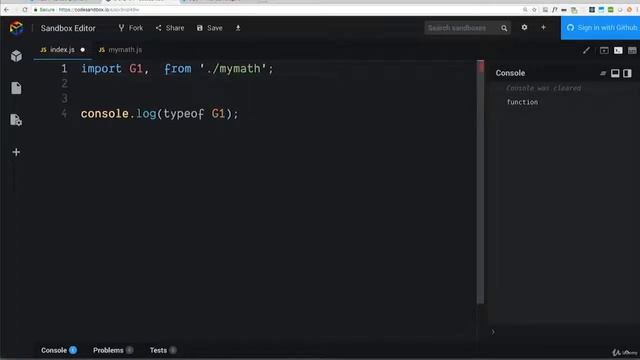640x360 pixels.
Task: Click the search magnifier icon
Action: pos(504,28)
